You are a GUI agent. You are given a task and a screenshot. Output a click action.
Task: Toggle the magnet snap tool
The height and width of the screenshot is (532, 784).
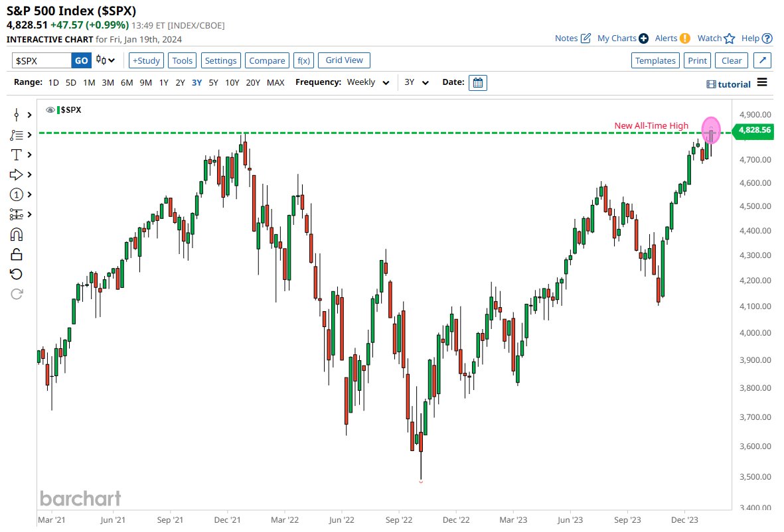pyautogui.click(x=17, y=234)
